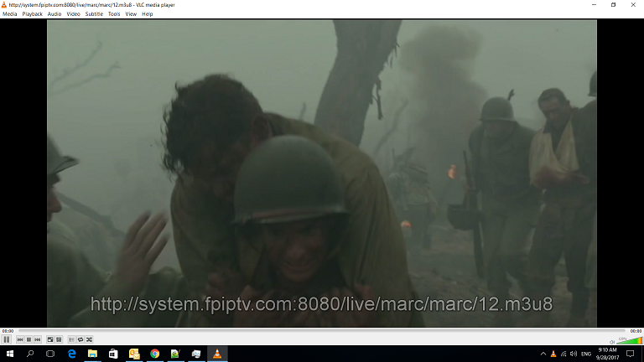Image resolution: width=644 pixels, height=362 pixels.
Task: Switch input language ENG indicator
Action: point(586,354)
